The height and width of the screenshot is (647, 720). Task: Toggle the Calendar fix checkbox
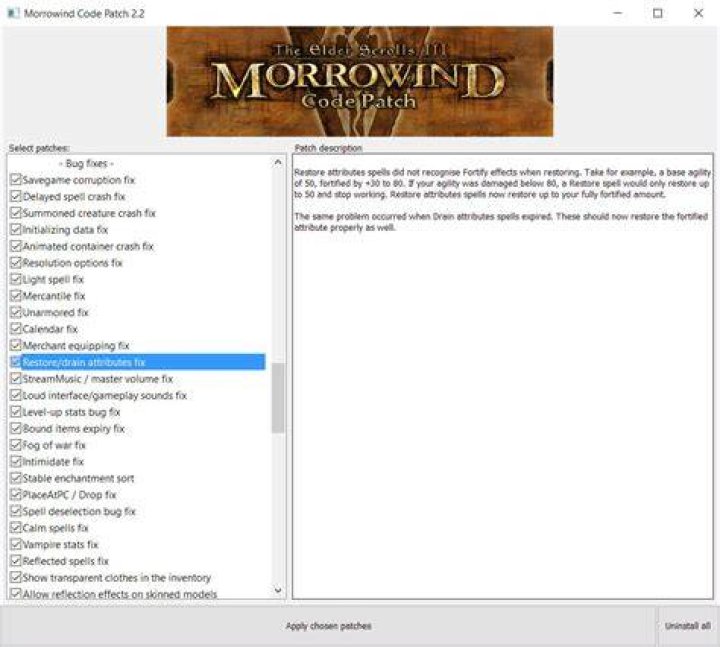tap(16, 328)
